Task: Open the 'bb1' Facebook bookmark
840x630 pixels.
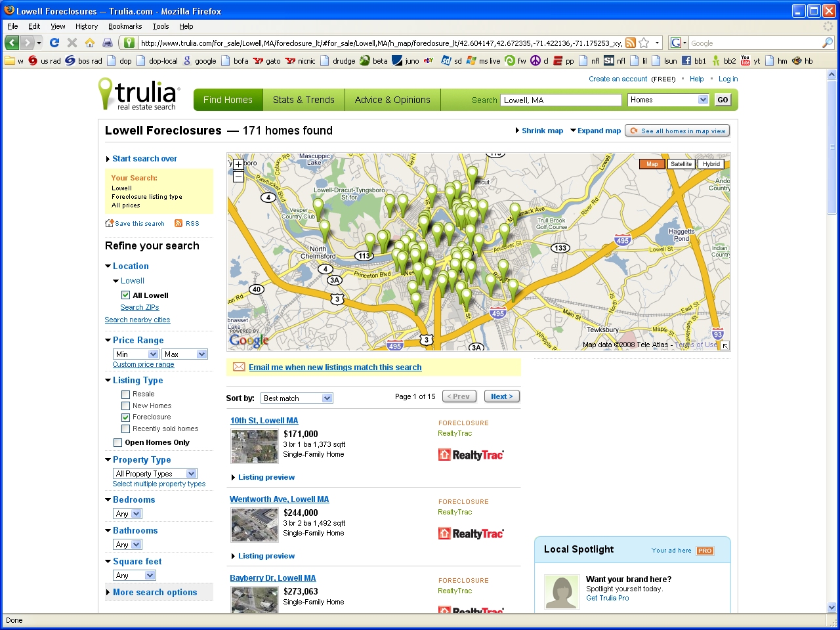Action: (x=694, y=61)
